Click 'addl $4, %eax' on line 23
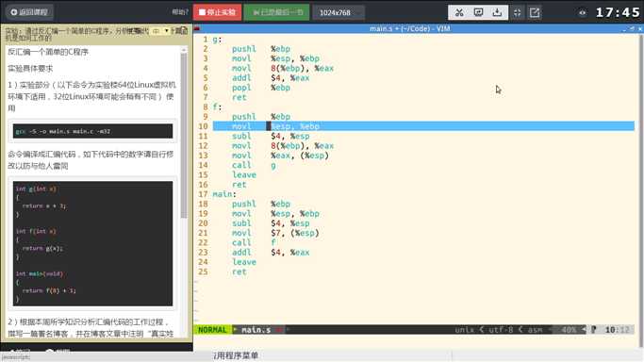 click(x=271, y=253)
